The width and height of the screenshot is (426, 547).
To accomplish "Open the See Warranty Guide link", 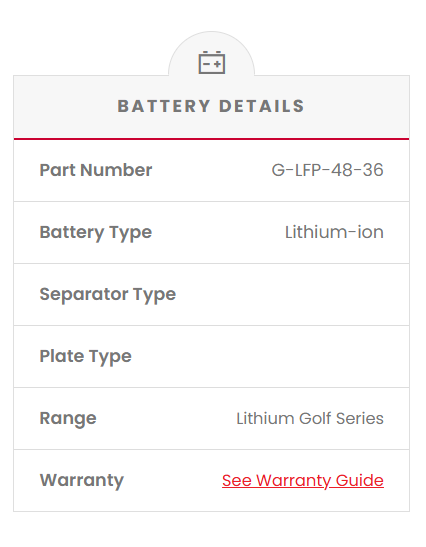I will pyautogui.click(x=303, y=480).
